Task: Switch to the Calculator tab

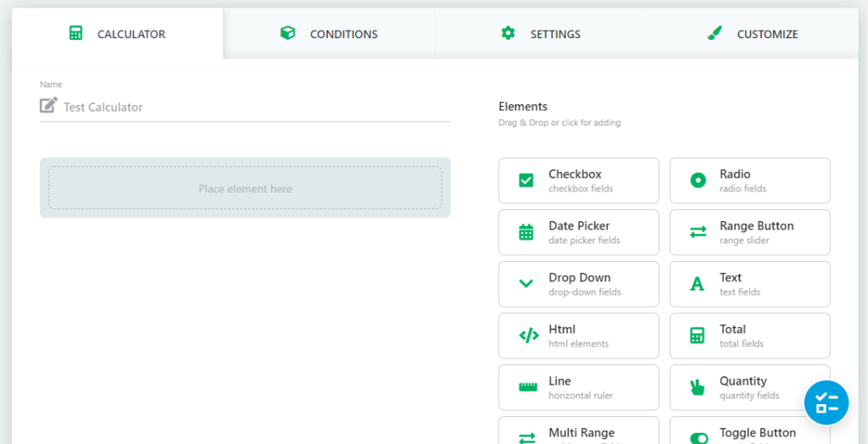Action: (117, 34)
